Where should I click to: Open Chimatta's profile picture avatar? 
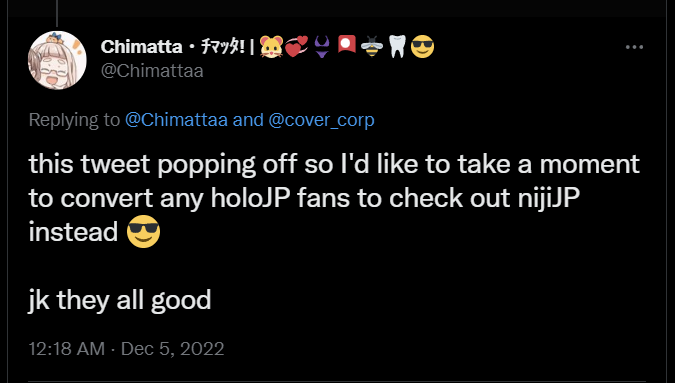57,60
